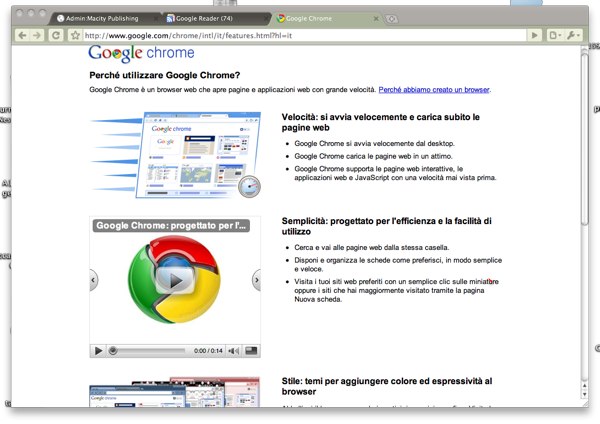Close the Admin:Macity Publishing tab
Viewport: 600px width, 424px height.
156,18
